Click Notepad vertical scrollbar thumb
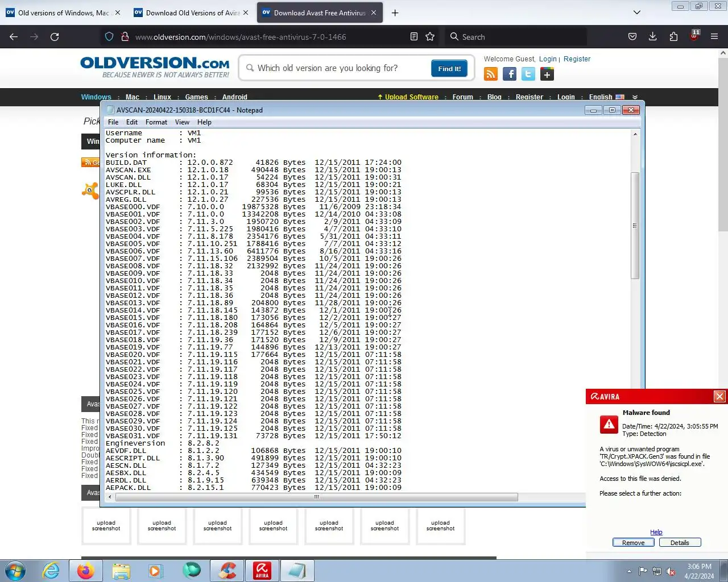 pyautogui.click(x=635, y=226)
